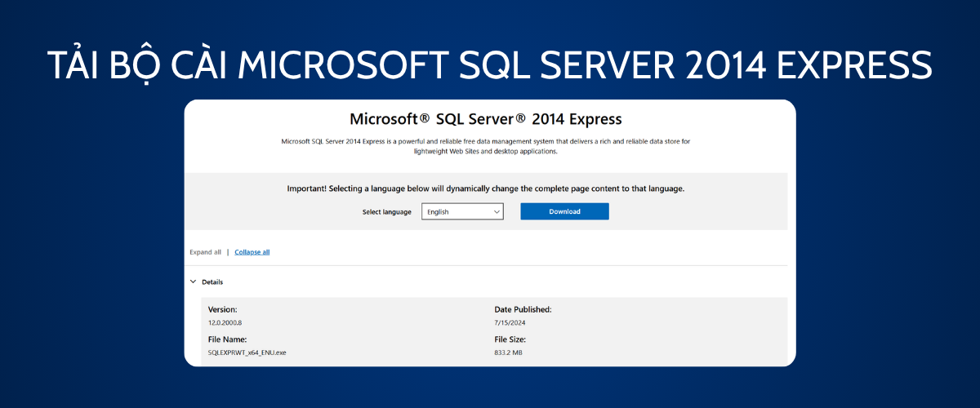The image size is (980, 408).
Task: Click the Collapse all link
Action: coord(252,252)
